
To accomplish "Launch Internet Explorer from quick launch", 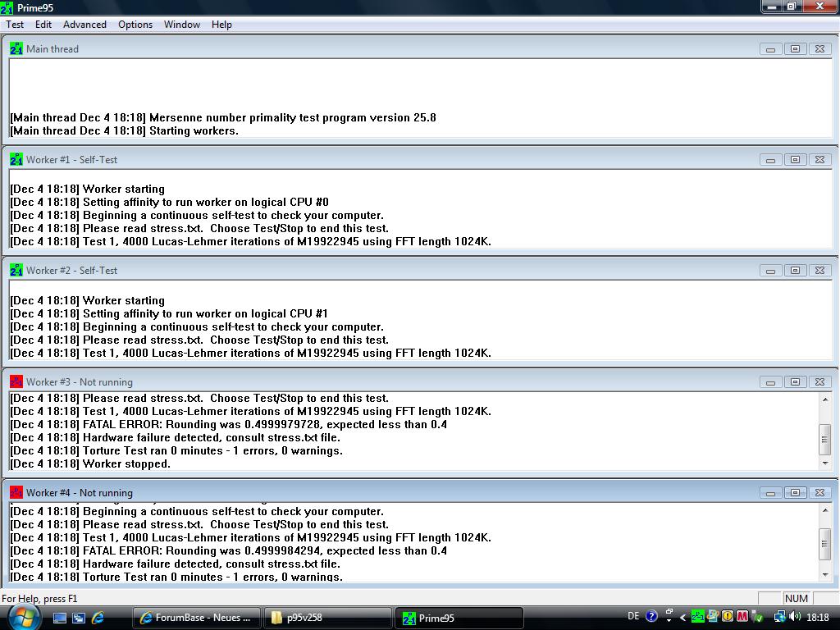I will [x=98, y=618].
